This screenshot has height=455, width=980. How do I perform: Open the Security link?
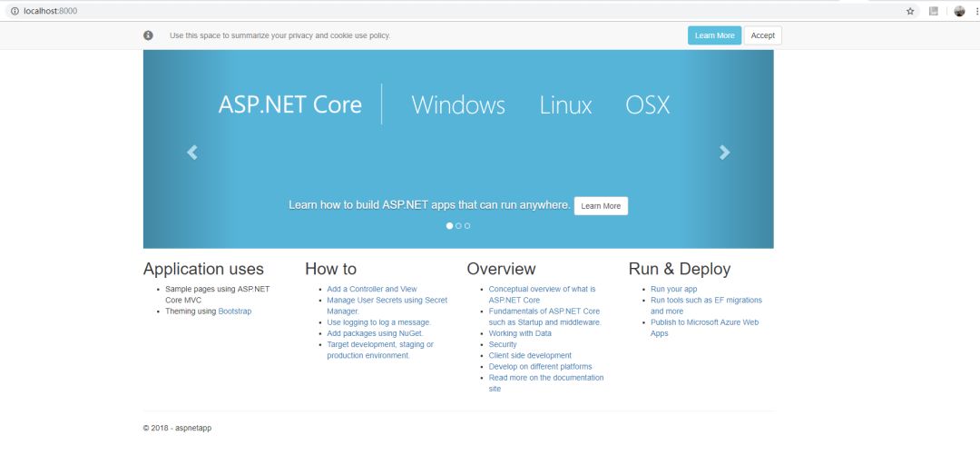(503, 344)
